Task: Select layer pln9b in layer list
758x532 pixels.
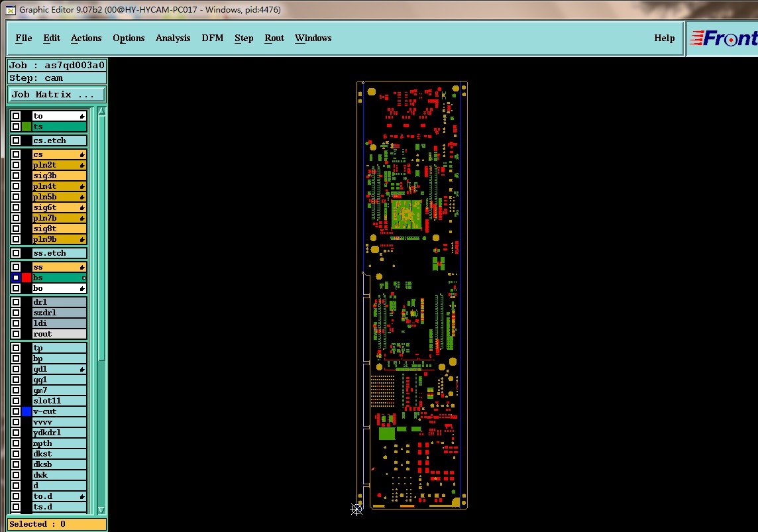Action: point(59,240)
